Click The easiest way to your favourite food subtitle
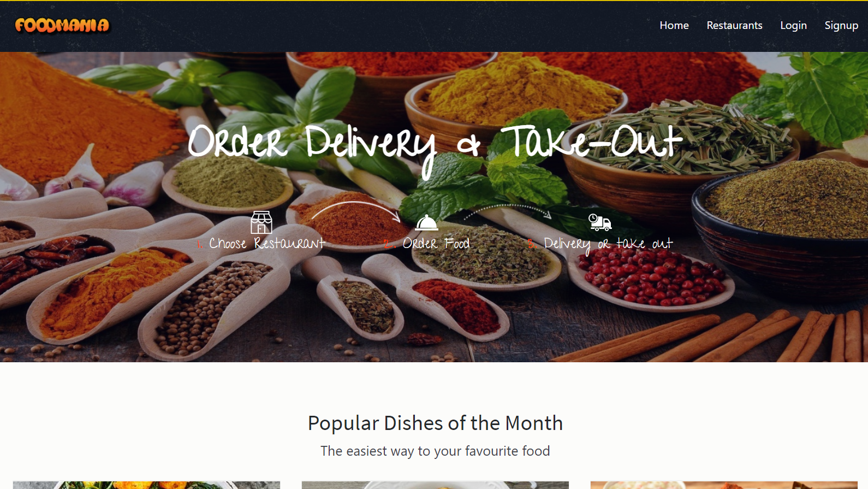The image size is (868, 489). coord(435,451)
